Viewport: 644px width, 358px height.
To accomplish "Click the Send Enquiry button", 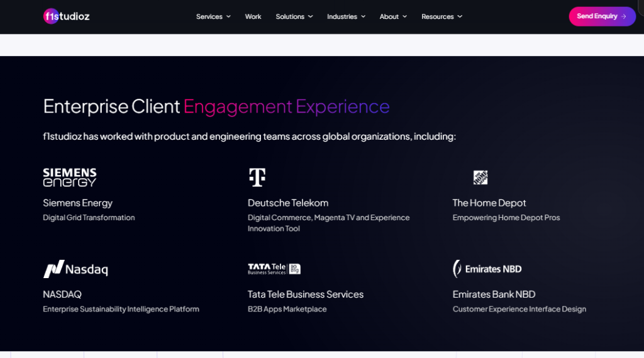I will click(x=602, y=16).
